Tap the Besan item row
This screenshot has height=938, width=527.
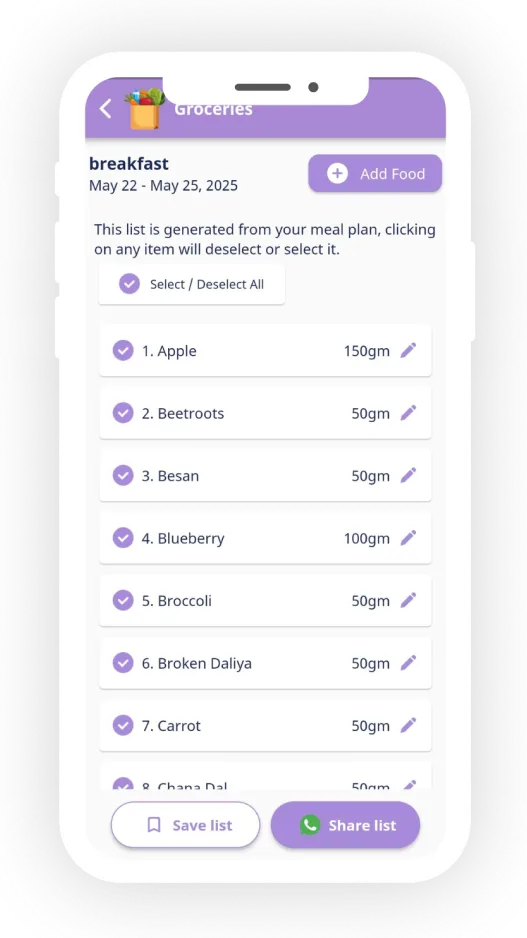pyautogui.click(x=265, y=476)
